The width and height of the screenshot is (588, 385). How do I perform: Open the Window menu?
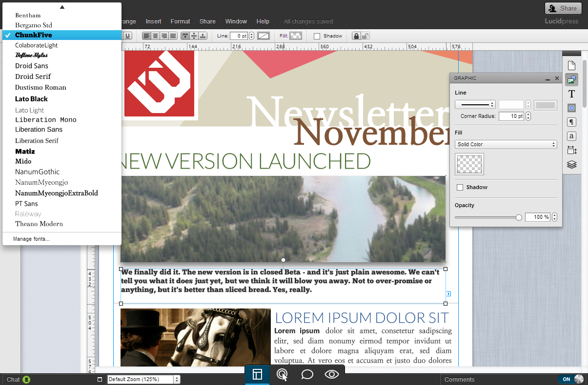(236, 21)
